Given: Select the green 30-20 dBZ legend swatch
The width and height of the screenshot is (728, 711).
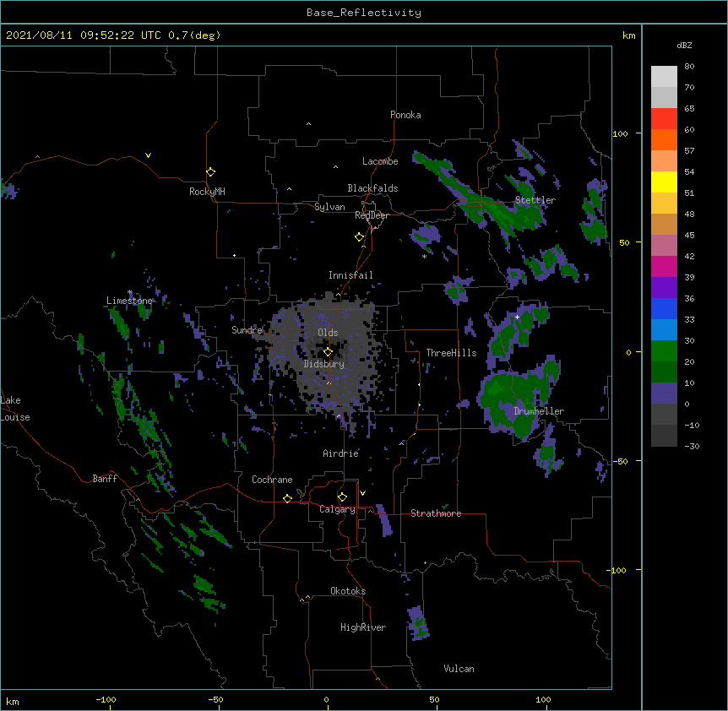Looking at the screenshot, I should click(x=664, y=351).
